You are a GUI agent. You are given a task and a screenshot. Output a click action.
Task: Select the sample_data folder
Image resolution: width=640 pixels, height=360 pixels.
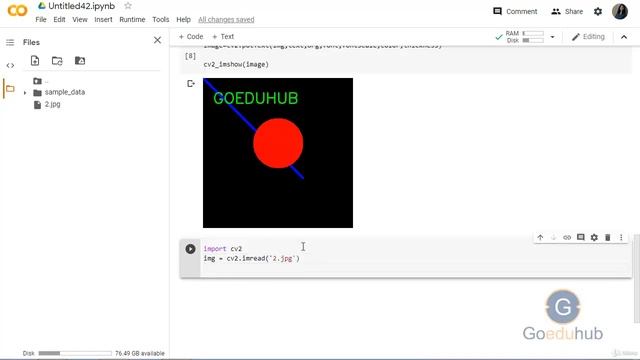[x=64, y=92]
